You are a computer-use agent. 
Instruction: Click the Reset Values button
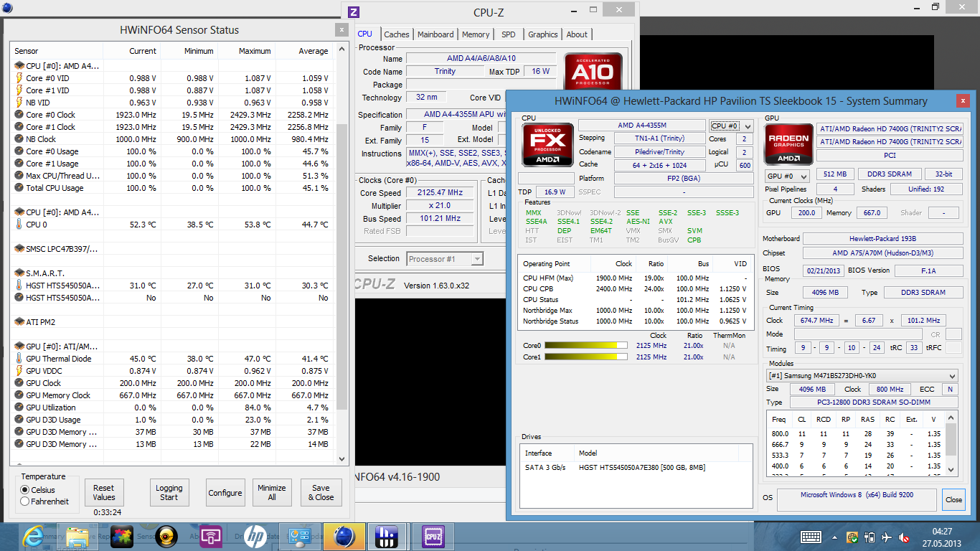(104, 492)
